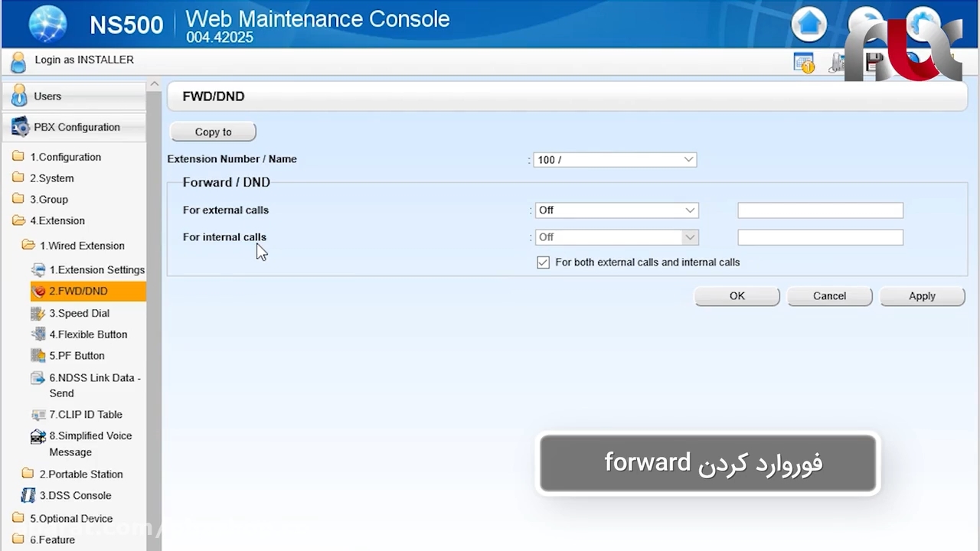Click the PBX Configuration icon
This screenshot has height=551, width=980.
(x=20, y=127)
